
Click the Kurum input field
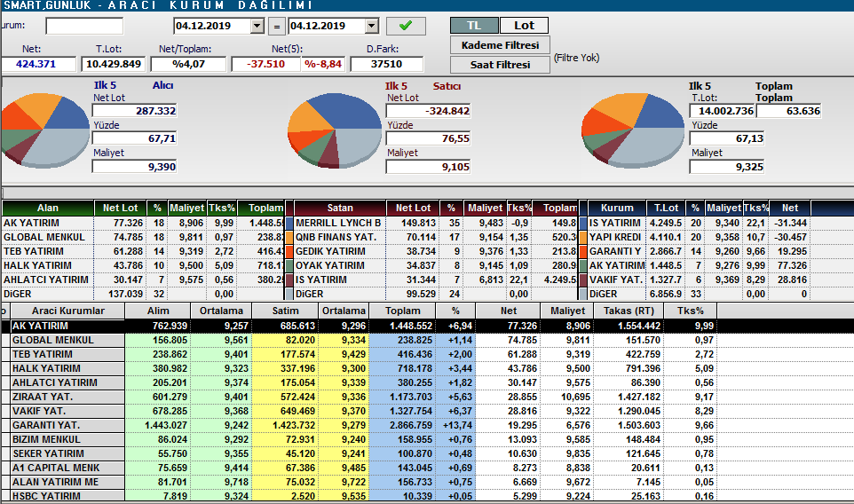click(84, 26)
